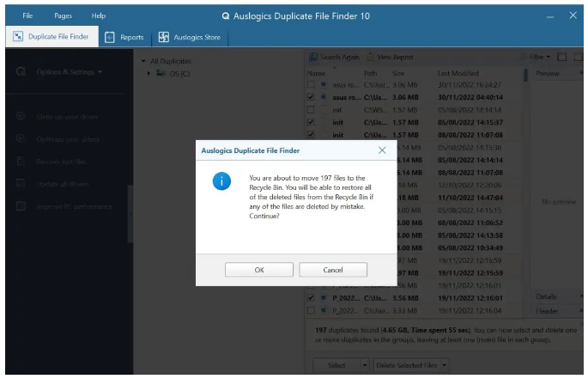Click Delete Selected Files button
This screenshot has width=588, height=379.
click(x=407, y=365)
